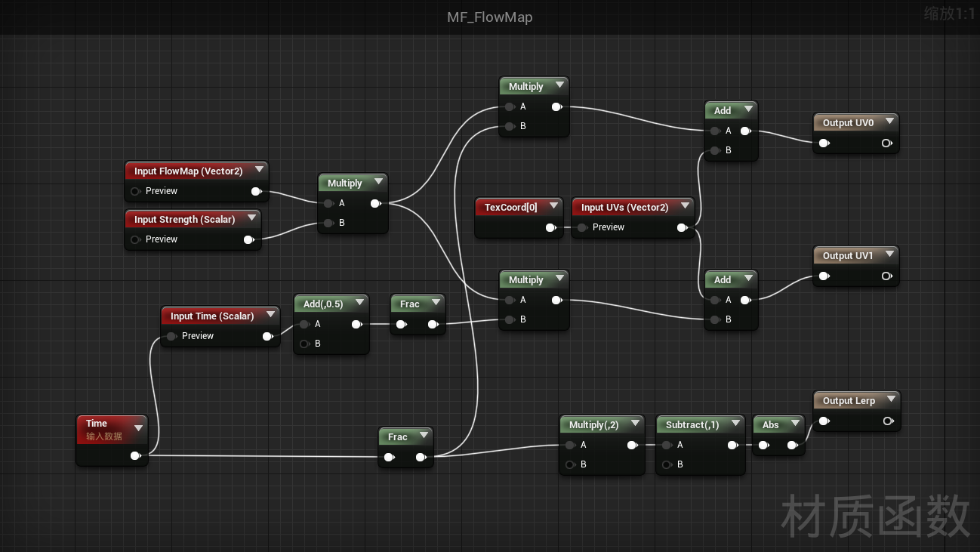Toggle the Input Strength node expander arrow
Image resolution: width=980 pixels, height=552 pixels.
click(251, 217)
